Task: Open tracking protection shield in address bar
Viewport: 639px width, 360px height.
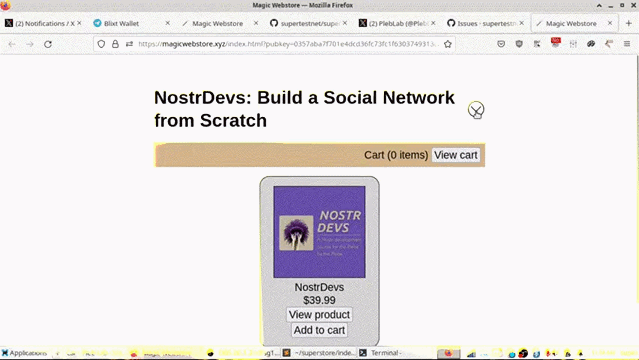Action: coord(101,44)
